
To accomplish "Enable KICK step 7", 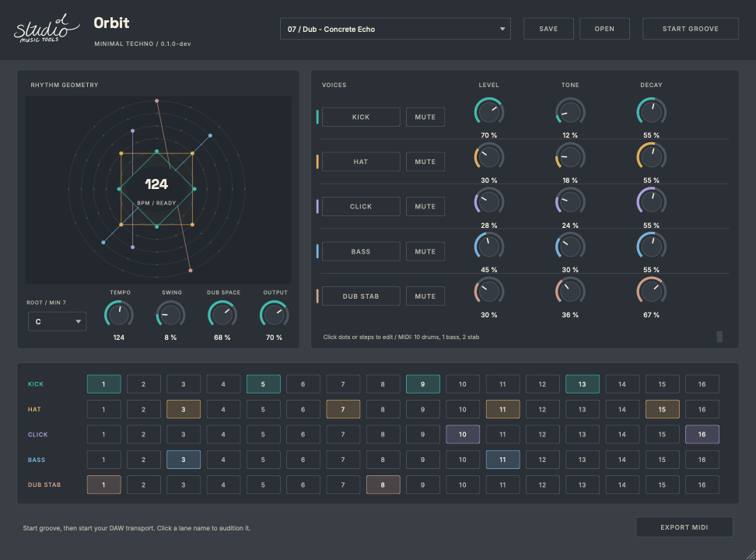I will pyautogui.click(x=343, y=384).
